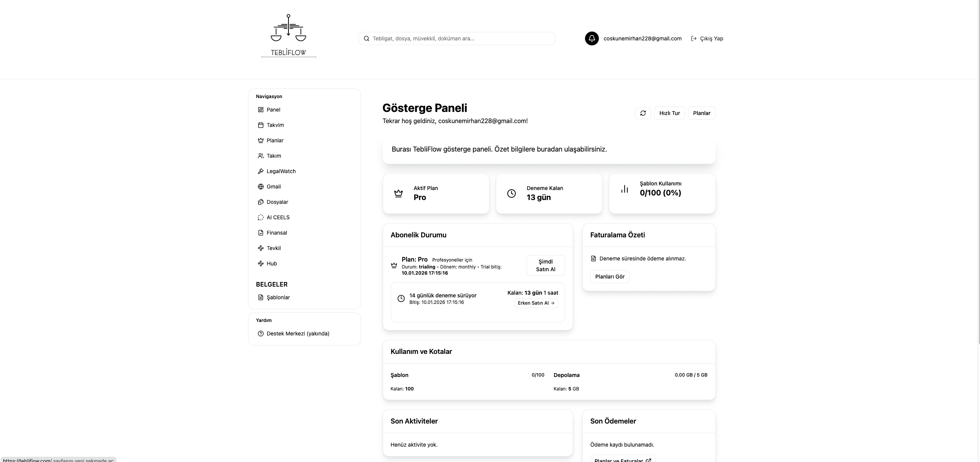Click Erken Satın Al link
Image resolution: width=980 pixels, height=462 pixels.
(x=536, y=303)
